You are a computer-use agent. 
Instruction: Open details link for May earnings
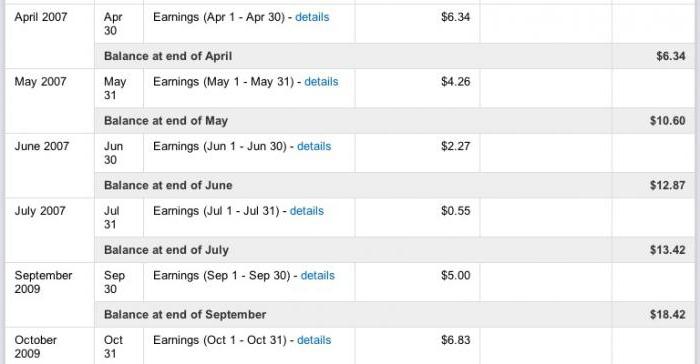(321, 82)
